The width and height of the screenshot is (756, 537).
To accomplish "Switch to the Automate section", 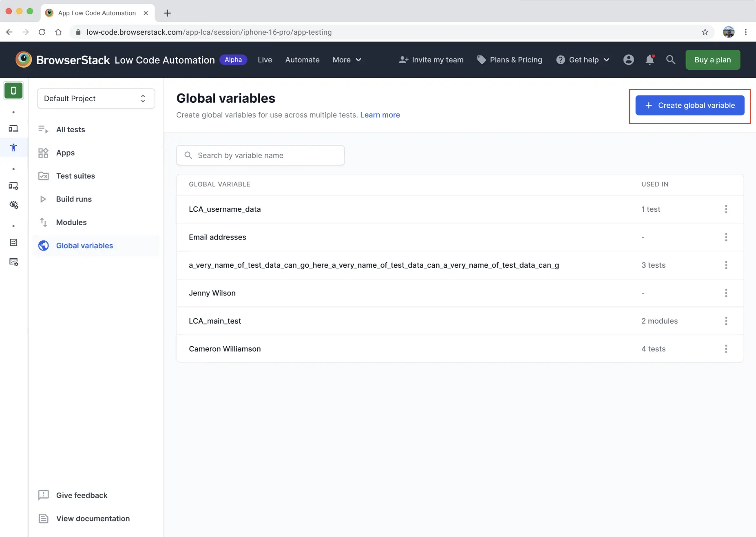I will pos(302,60).
